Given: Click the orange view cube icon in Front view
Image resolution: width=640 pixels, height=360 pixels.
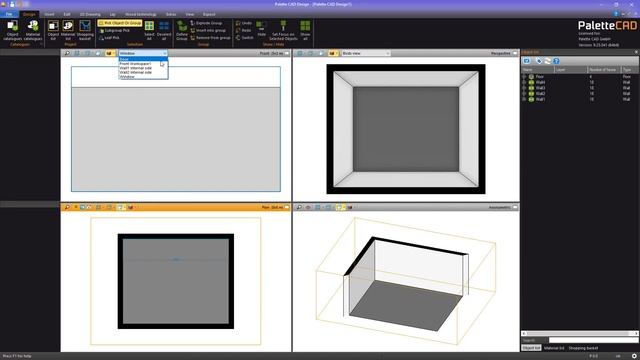Looking at the screenshot, I should [x=109, y=53].
